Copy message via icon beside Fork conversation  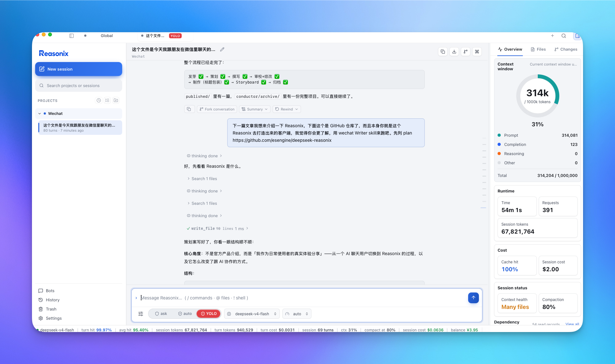pos(189,109)
